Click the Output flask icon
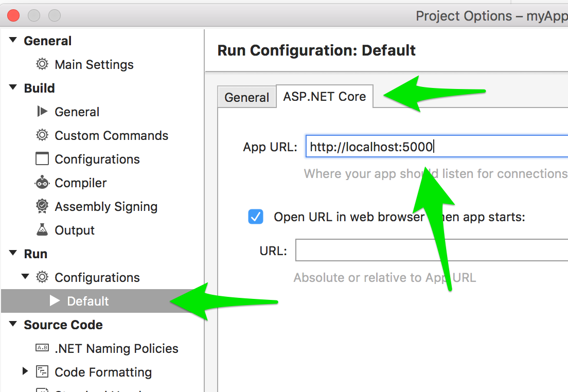 (42, 230)
